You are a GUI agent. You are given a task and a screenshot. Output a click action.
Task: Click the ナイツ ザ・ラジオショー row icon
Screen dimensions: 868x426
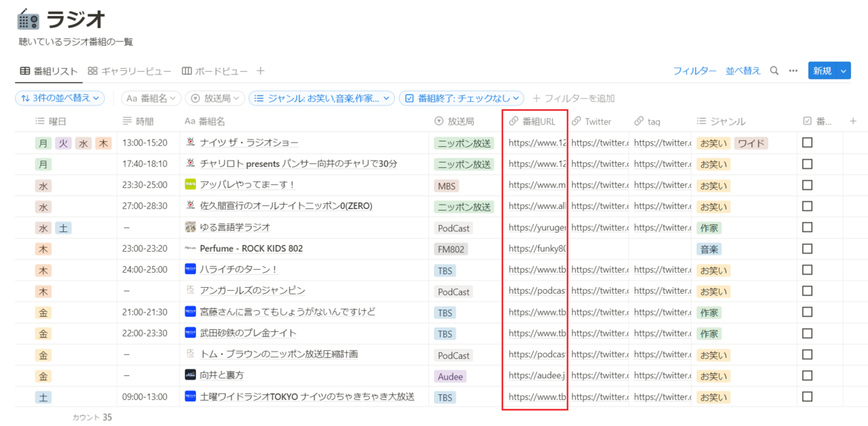191,142
